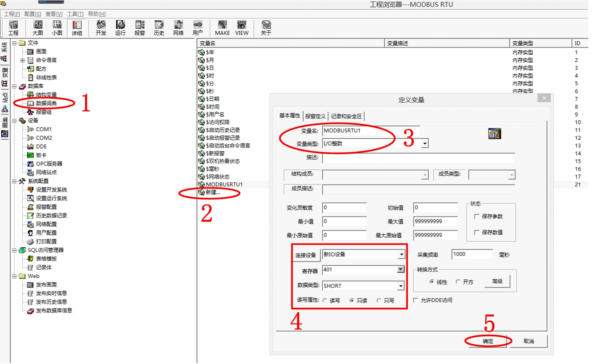The width and height of the screenshot is (592, 364).
Task: Tick the 允许DDE访问 checkbox
Action: pos(416,300)
